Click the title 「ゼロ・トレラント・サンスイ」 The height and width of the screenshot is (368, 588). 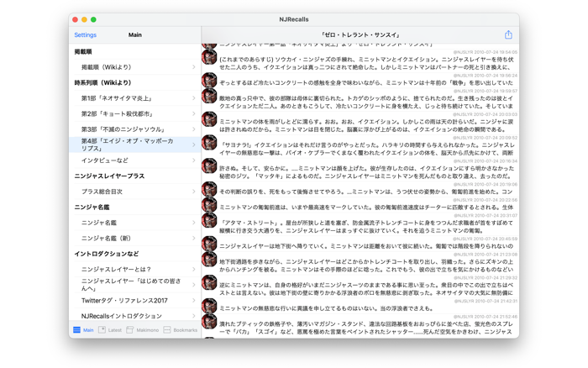point(360,35)
